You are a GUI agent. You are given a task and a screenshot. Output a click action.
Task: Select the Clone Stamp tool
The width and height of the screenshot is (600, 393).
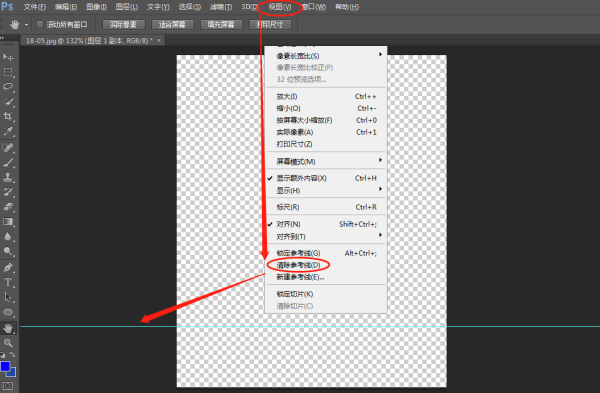click(8, 177)
